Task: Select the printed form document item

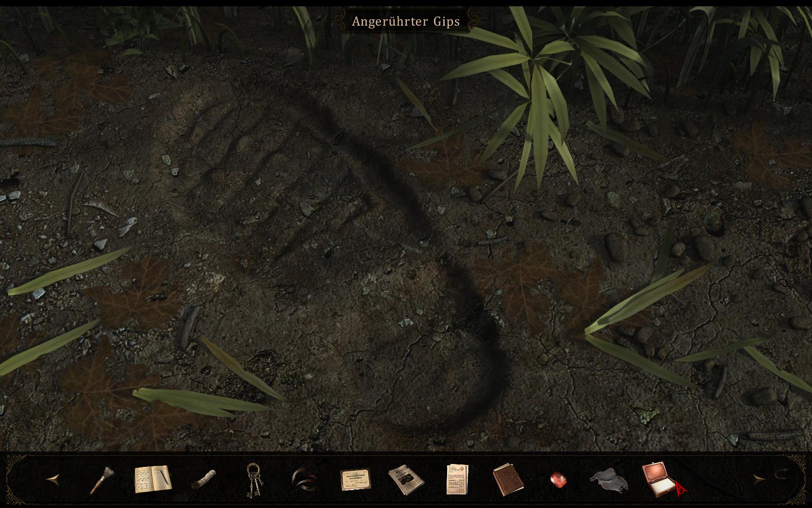Action: pos(457,479)
